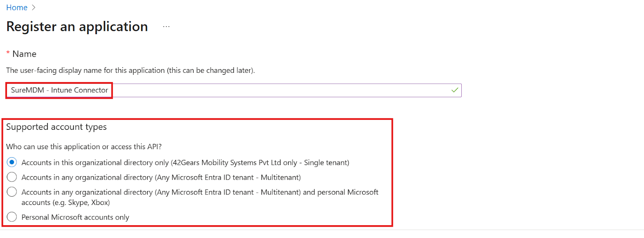This screenshot has width=644, height=238.
Task: Click the green checkmark validation icon
Action: 455,90
